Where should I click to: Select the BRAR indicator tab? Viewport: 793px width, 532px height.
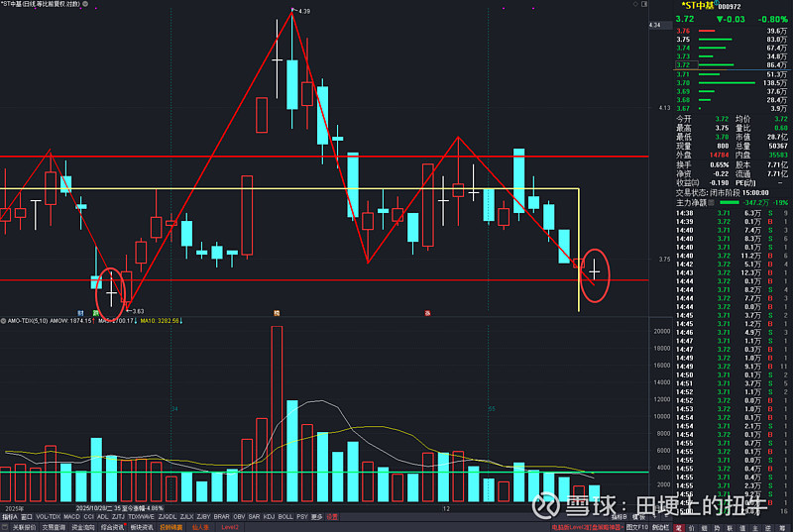pyautogui.click(x=221, y=517)
